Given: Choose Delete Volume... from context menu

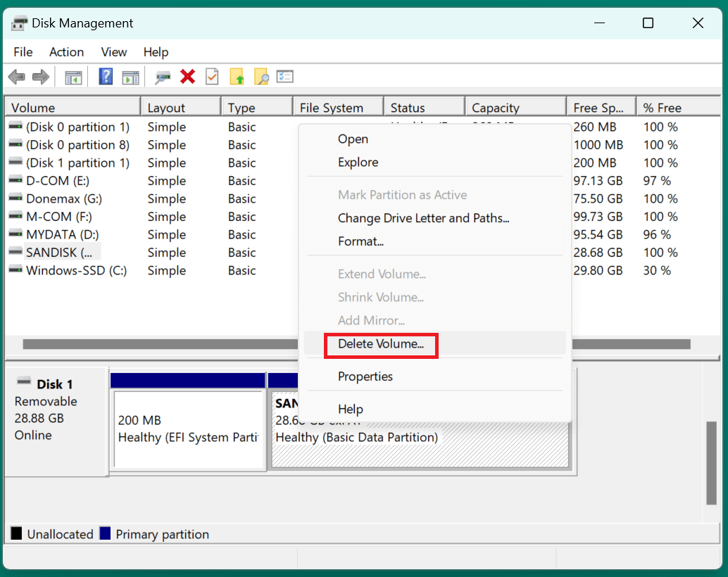Looking at the screenshot, I should point(381,344).
